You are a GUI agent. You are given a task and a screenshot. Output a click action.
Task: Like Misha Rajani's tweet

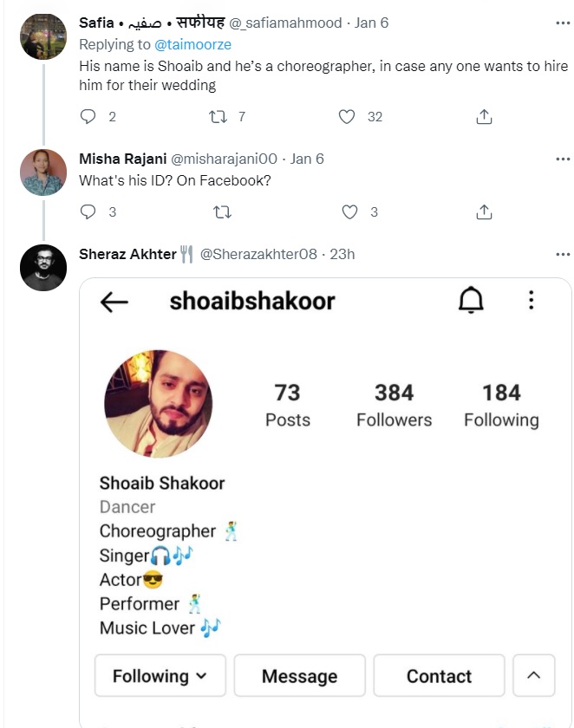(x=349, y=211)
